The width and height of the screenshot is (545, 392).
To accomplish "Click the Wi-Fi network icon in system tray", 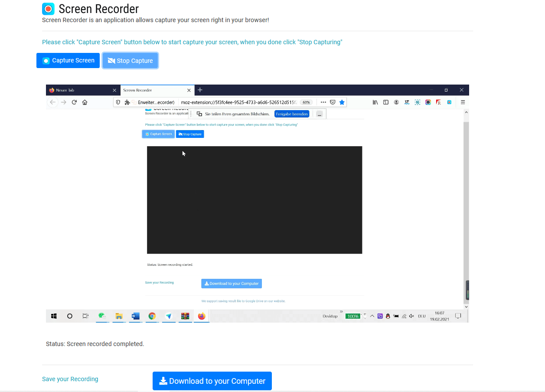I will pyautogui.click(x=404, y=316).
